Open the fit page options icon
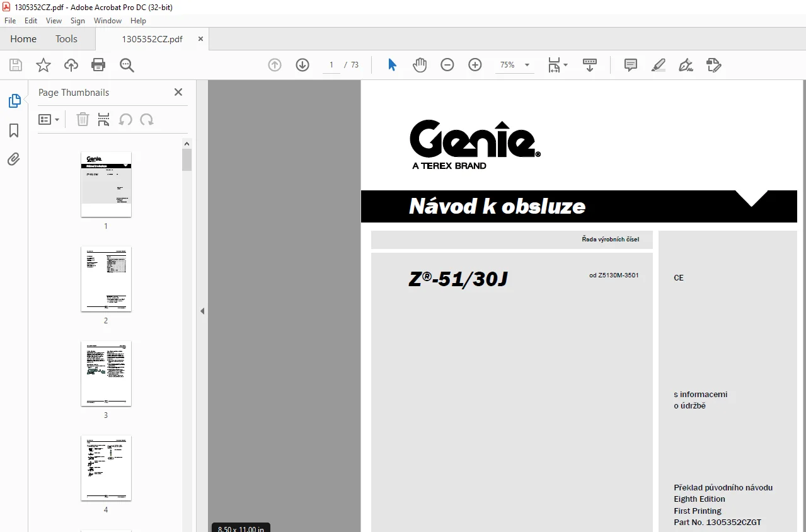 557,65
